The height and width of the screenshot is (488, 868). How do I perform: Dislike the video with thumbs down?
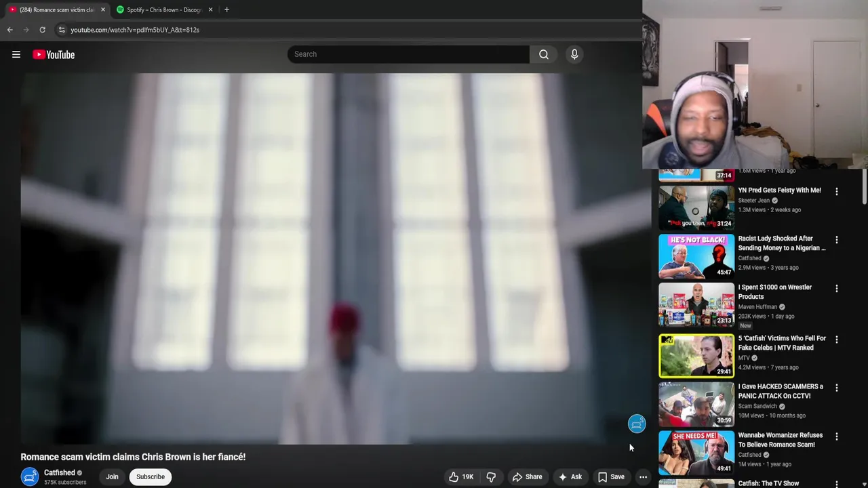coord(491,477)
